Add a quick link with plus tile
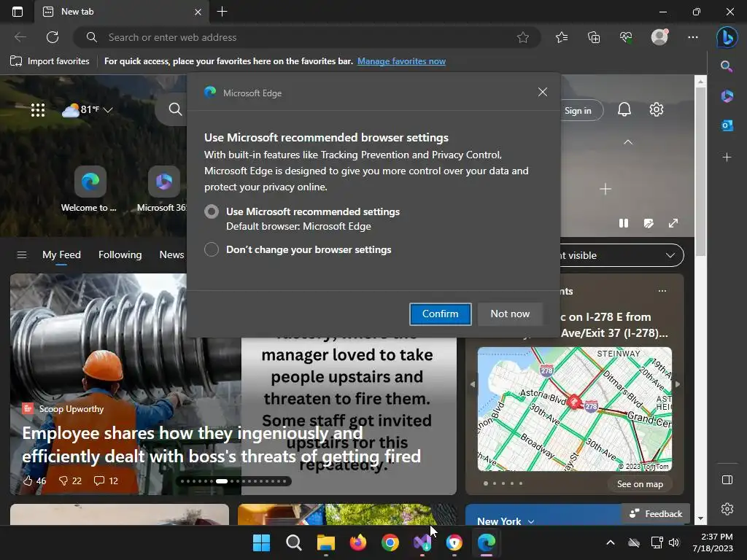 (x=605, y=189)
